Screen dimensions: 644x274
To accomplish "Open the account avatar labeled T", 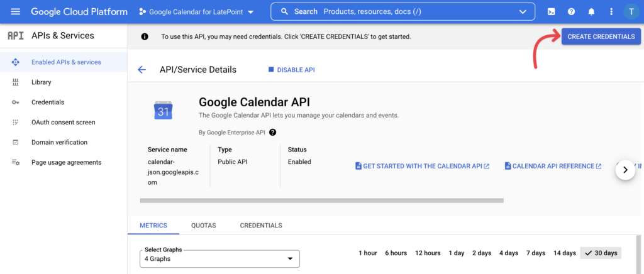I will pyautogui.click(x=631, y=11).
